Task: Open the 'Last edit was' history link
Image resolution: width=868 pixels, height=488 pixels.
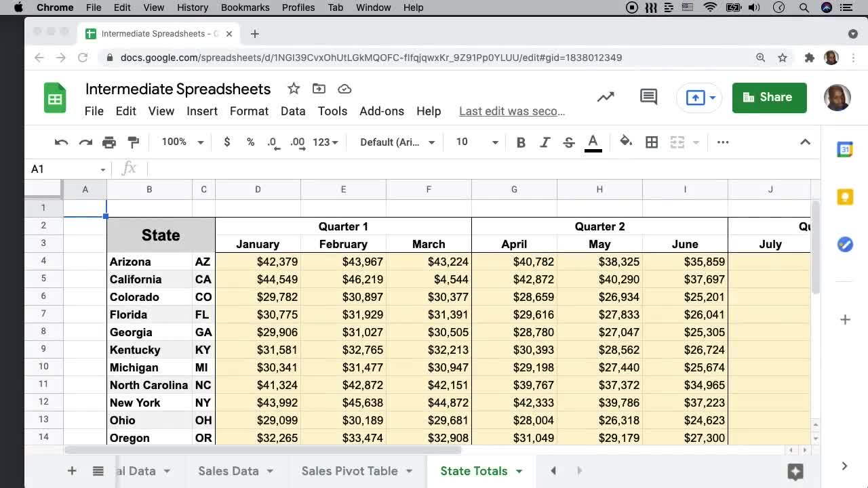Action: (512, 111)
